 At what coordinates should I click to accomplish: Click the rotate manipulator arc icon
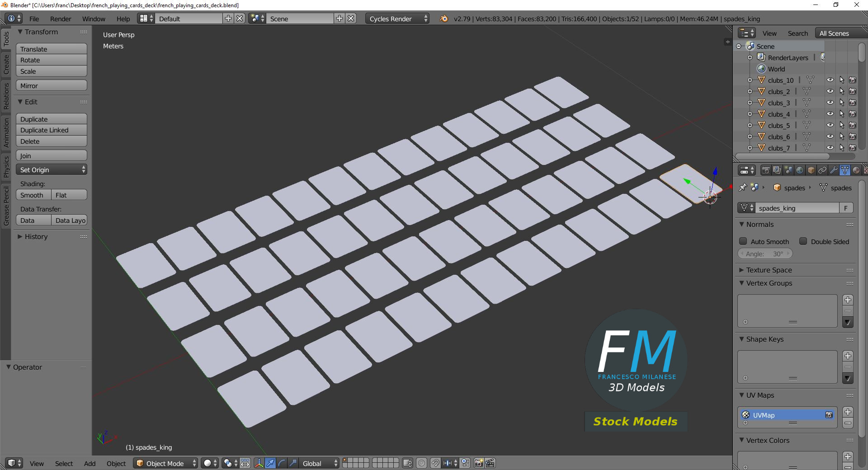pos(281,463)
